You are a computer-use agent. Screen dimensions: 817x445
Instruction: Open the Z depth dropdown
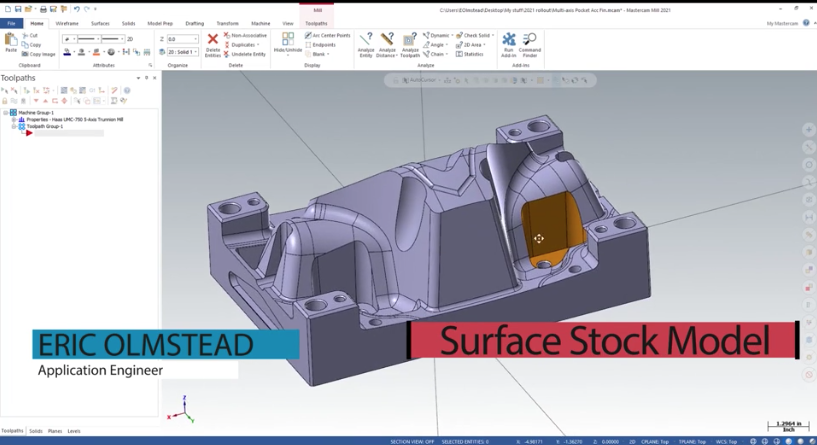click(x=196, y=39)
